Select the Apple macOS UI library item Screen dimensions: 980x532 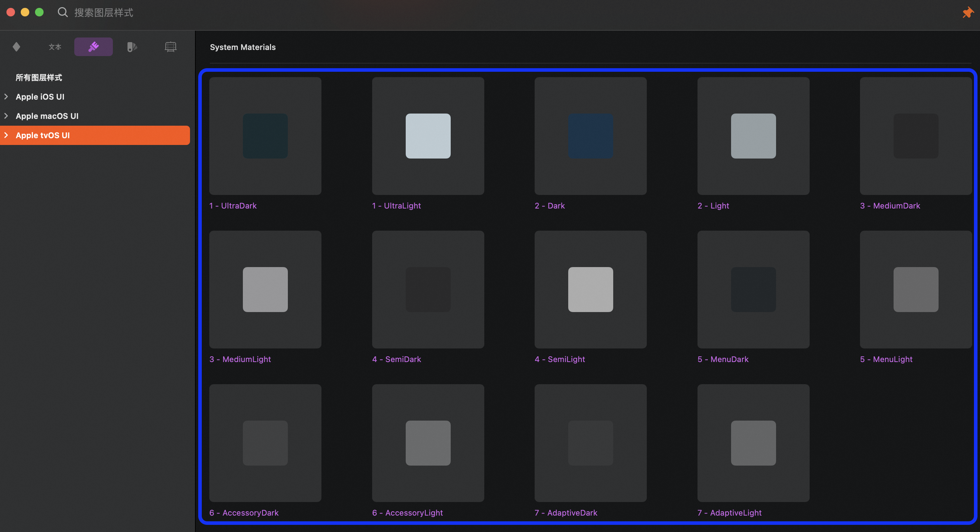pyautogui.click(x=47, y=116)
